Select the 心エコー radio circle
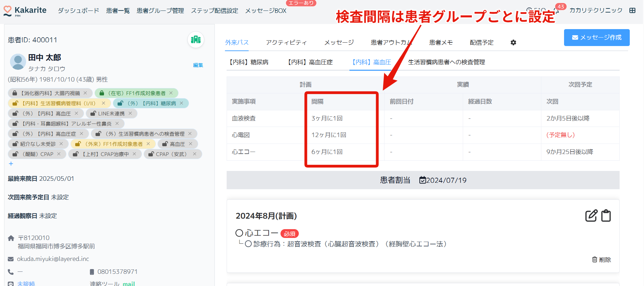This screenshot has width=644, height=286. pyautogui.click(x=239, y=233)
